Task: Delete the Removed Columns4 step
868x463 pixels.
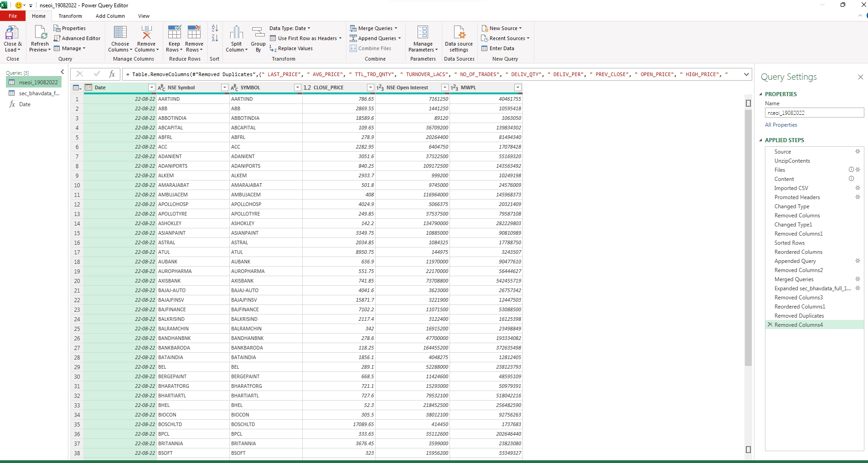Action: (770, 324)
